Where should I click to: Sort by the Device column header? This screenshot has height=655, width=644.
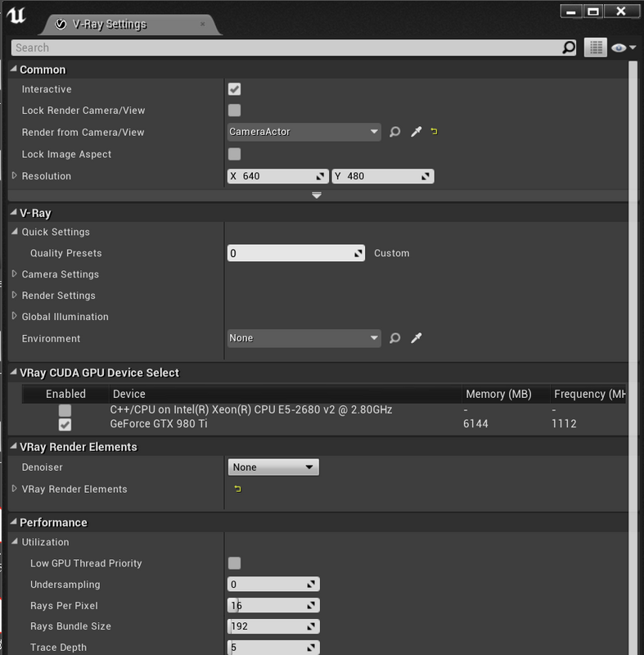coord(285,394)
